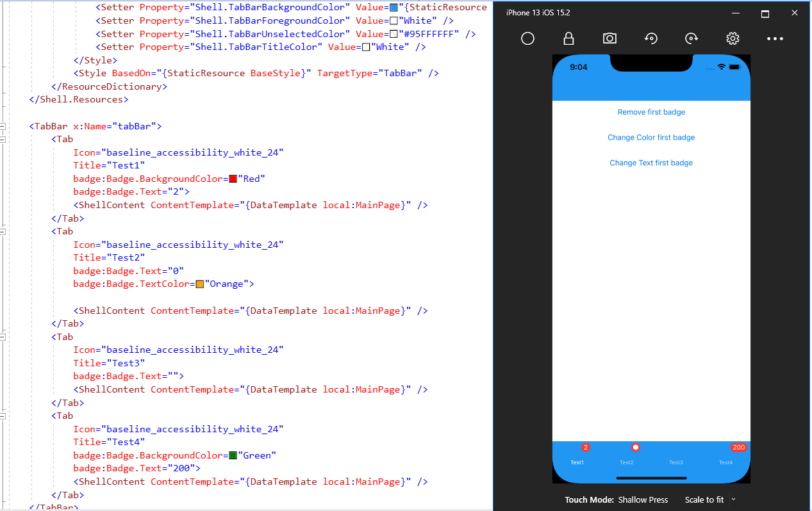The width and height of the screenshot is (812, 511).
Task: Click the red badge showing 200
Action: point(738,448)
